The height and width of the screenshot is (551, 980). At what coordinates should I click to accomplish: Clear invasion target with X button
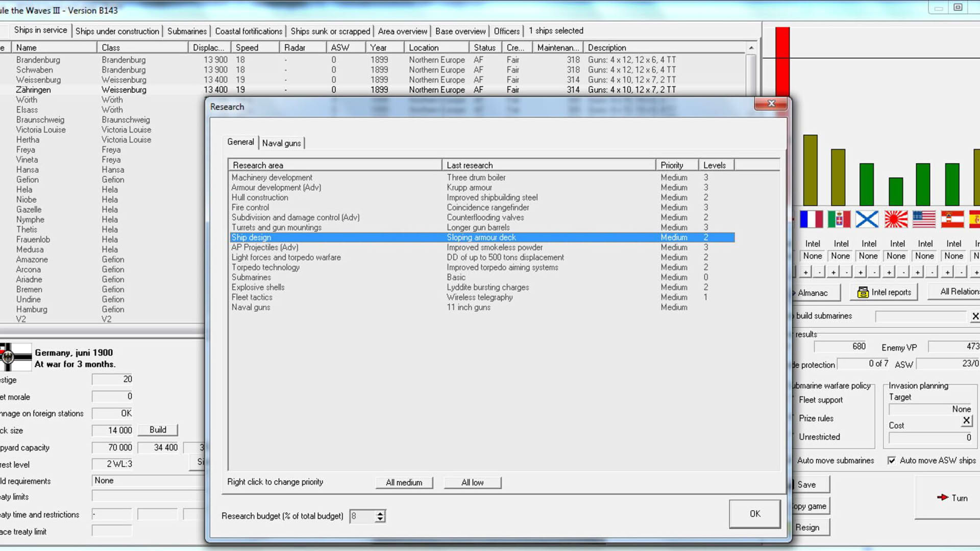966,420
